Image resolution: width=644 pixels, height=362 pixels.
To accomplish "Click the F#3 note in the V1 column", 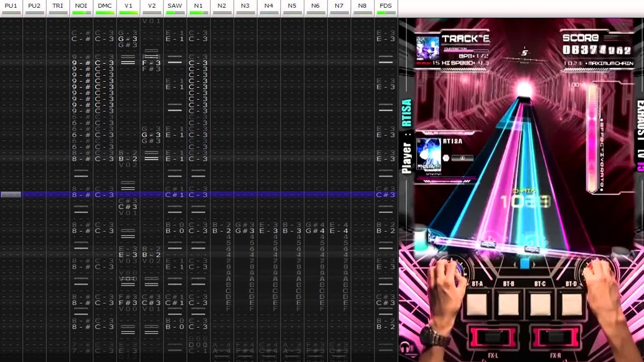I will 128,303.
